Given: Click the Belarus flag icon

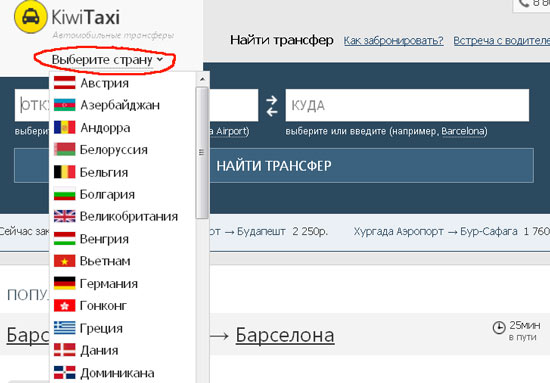Looking at the screenshot, I should [65, 150].
